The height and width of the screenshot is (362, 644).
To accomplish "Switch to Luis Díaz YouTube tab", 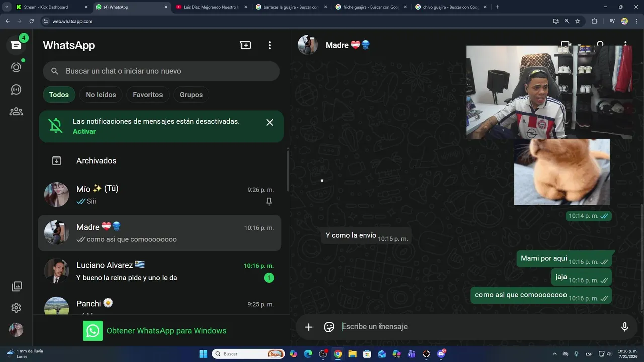I will pyautogui.click(x=211, y=7).
